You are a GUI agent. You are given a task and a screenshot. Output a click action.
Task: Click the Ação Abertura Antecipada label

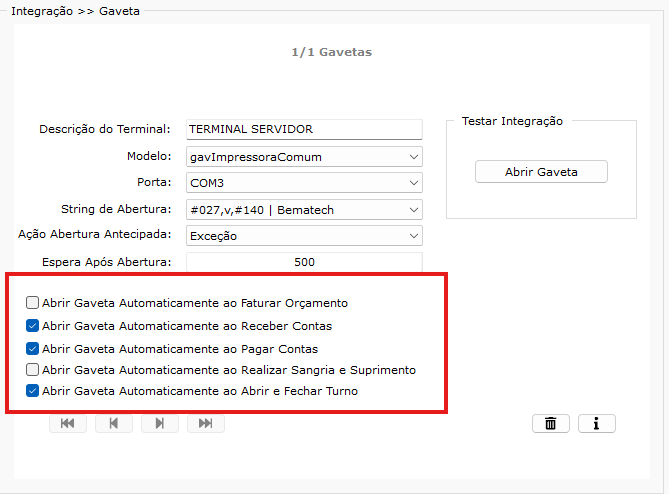click(x=94, y=234)
